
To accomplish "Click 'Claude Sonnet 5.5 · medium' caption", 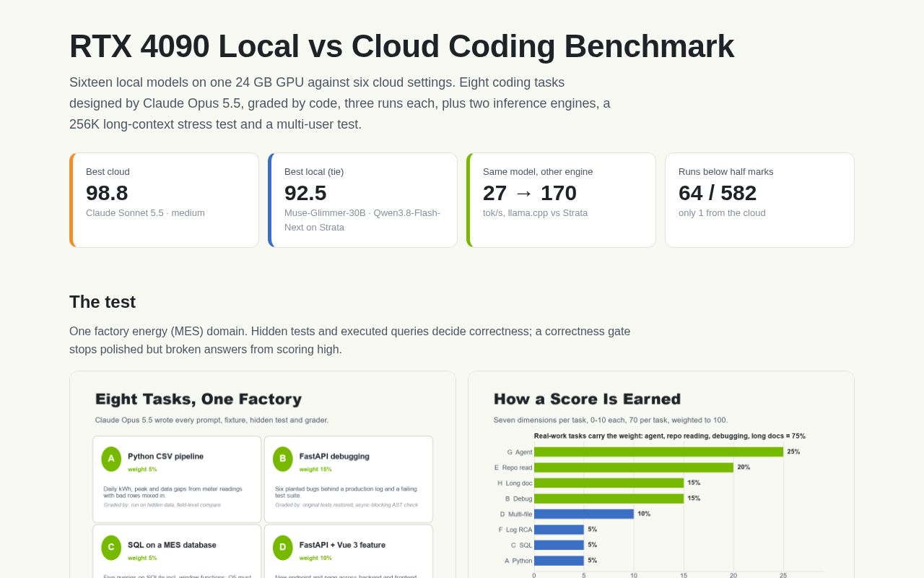I will click(145, 213).
